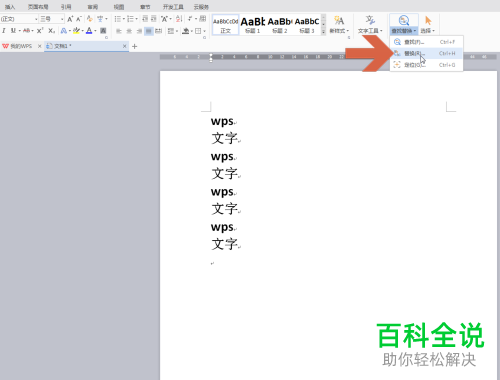Apply text effects blue A icon
The width and height of the screenshot is (500, 380).
(x=64, y=31)
